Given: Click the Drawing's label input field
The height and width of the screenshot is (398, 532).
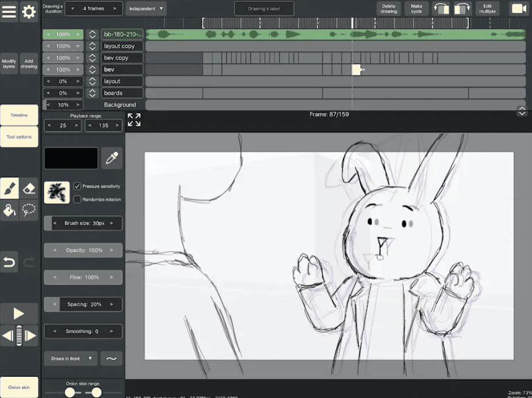Looking at the screenshot, I should coord(264,9).
